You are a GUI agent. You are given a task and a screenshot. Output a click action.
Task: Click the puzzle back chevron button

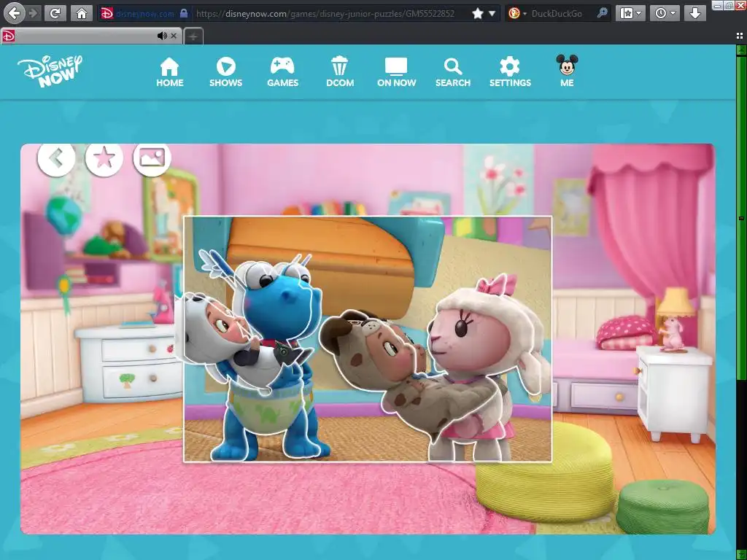pos(56,158)
